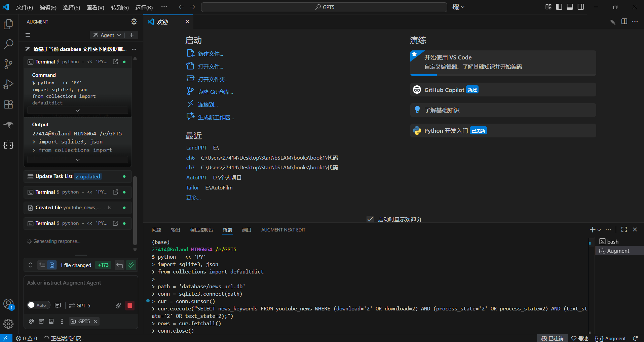Expand the Output block chevron
644x342 pixels.
tap(78, 160)
